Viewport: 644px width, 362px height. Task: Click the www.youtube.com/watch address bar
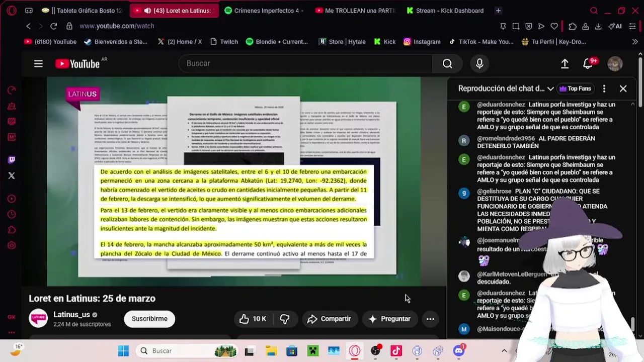(117, 26)
